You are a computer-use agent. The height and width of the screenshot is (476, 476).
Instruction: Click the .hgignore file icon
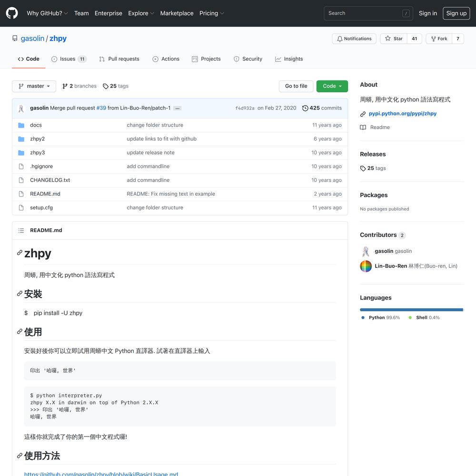tap(21, 166)
